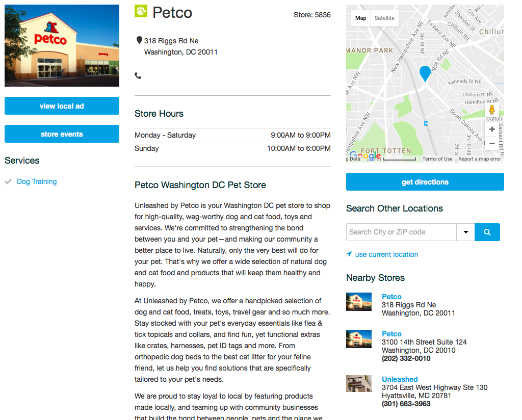This screenshot has height=420, width=522.
Task: Click the get directions button
Action: coord(425,182)
